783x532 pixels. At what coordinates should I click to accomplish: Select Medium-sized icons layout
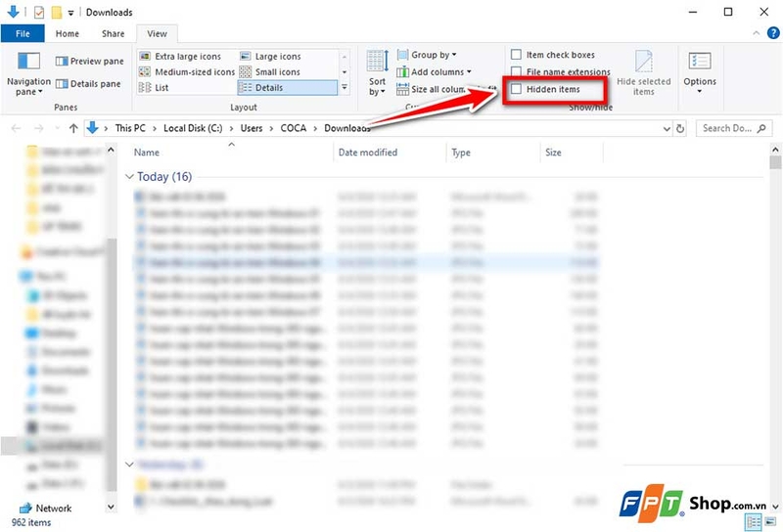pos(187,71)
